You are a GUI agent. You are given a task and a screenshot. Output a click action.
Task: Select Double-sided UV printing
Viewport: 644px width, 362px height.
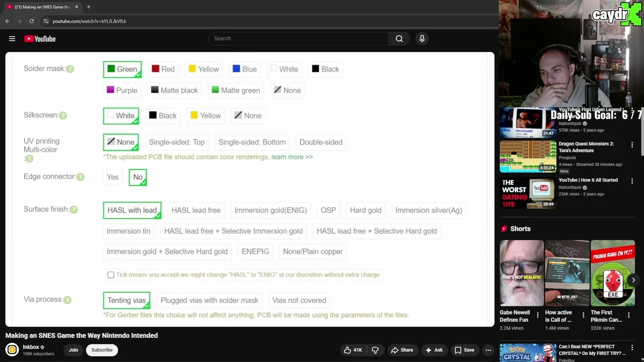tap(321, 142)
